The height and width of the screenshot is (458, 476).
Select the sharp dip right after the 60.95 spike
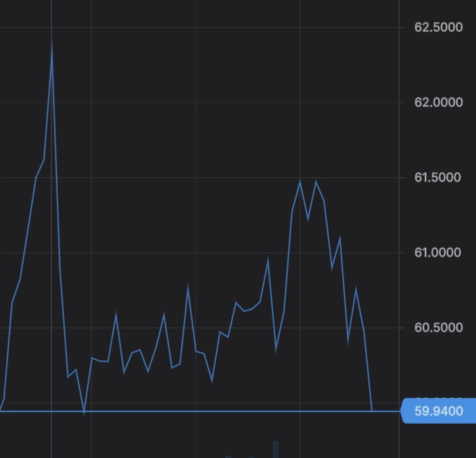pos(276,350)
